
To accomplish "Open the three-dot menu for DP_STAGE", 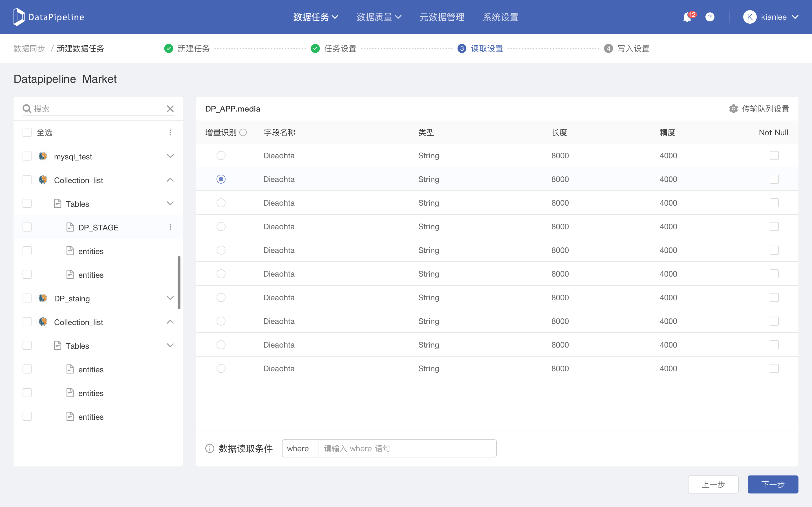I will [170, 227].
